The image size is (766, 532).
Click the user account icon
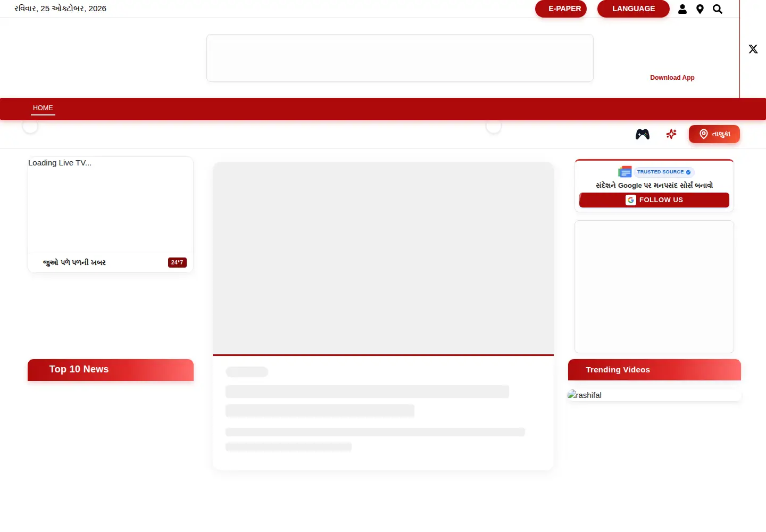(x=682, y=9)
